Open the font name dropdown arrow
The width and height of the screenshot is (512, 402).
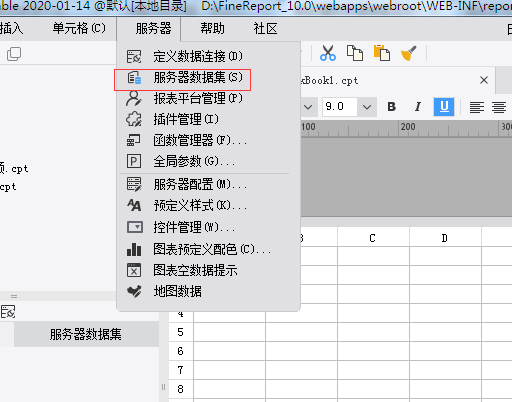308,107
